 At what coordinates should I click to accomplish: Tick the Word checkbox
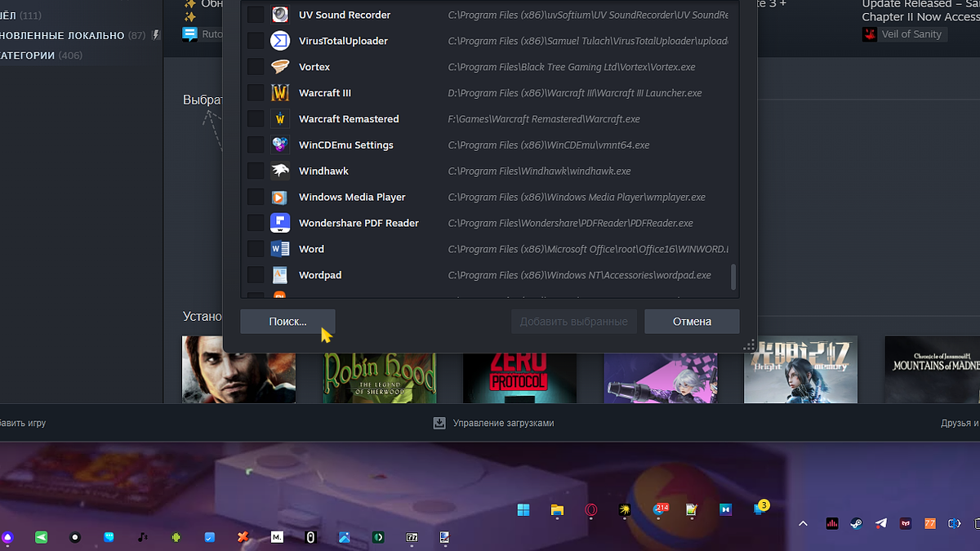(256, 249)
